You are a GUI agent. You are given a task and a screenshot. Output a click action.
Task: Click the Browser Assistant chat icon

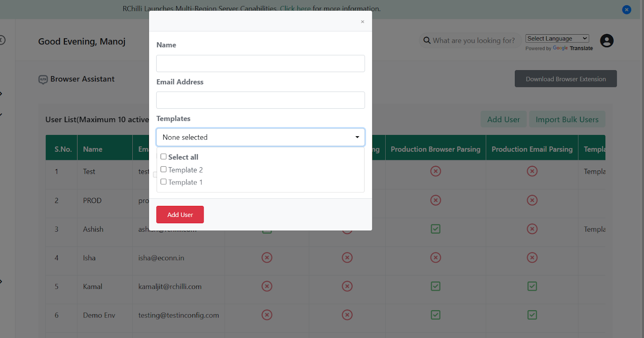click(x=43, y=79)
